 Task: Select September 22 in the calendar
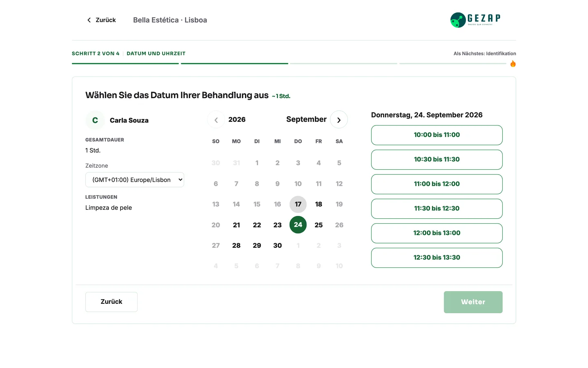257,225
